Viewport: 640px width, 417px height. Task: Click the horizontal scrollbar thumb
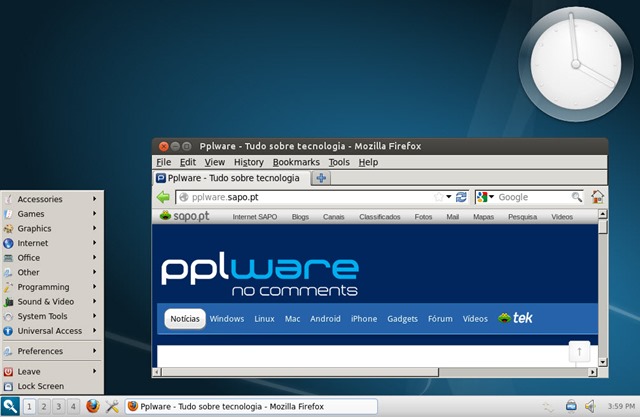point(300,372)
